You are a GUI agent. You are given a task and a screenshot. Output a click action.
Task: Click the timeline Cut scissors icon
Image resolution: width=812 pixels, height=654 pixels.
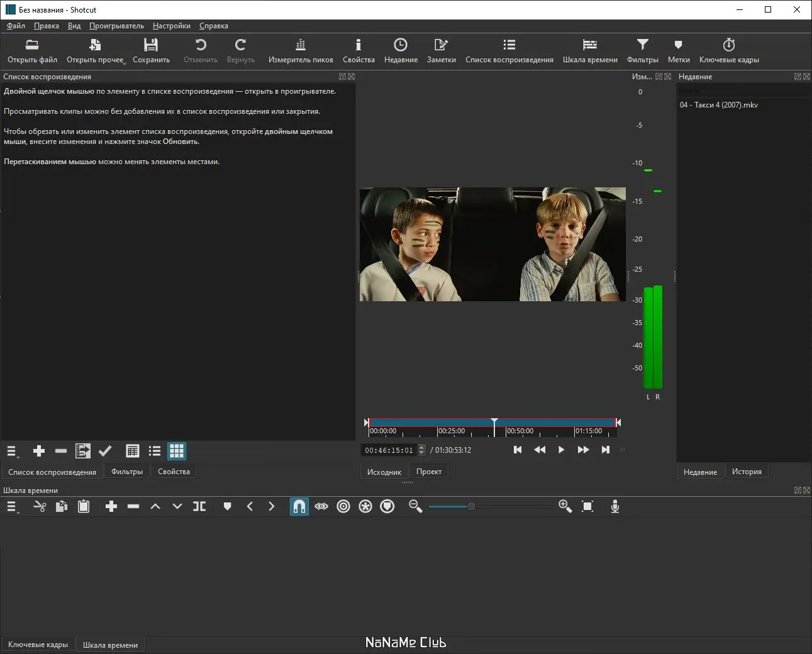point(40,506)
